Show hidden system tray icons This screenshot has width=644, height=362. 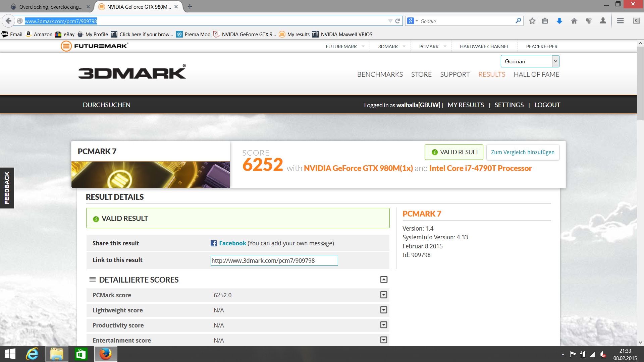pyautogui.click(x=563, y=354)
